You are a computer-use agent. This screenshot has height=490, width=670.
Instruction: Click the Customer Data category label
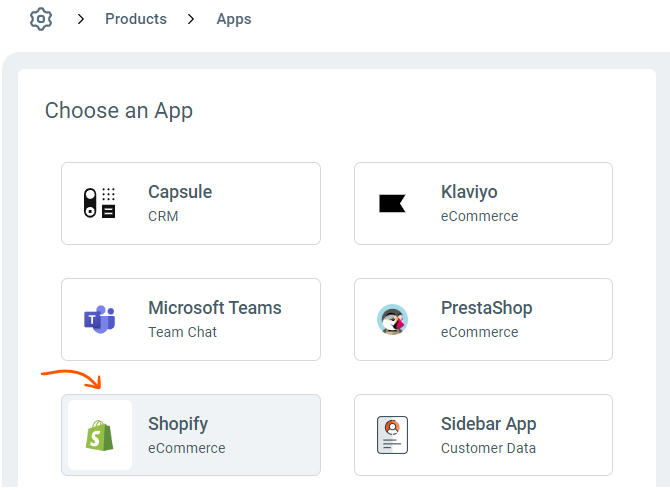coord(488,448)
